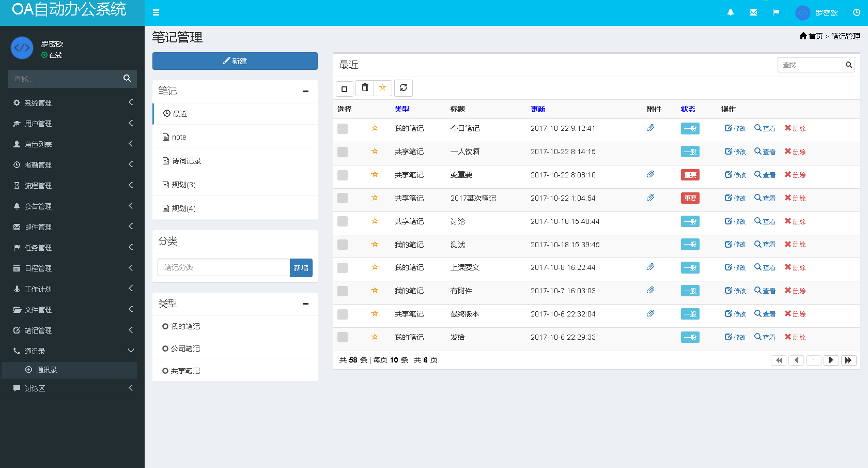
Task: Click 修改 on the 2017某次笔记 row
Action: pyautogui.click(x=735, y=198)
